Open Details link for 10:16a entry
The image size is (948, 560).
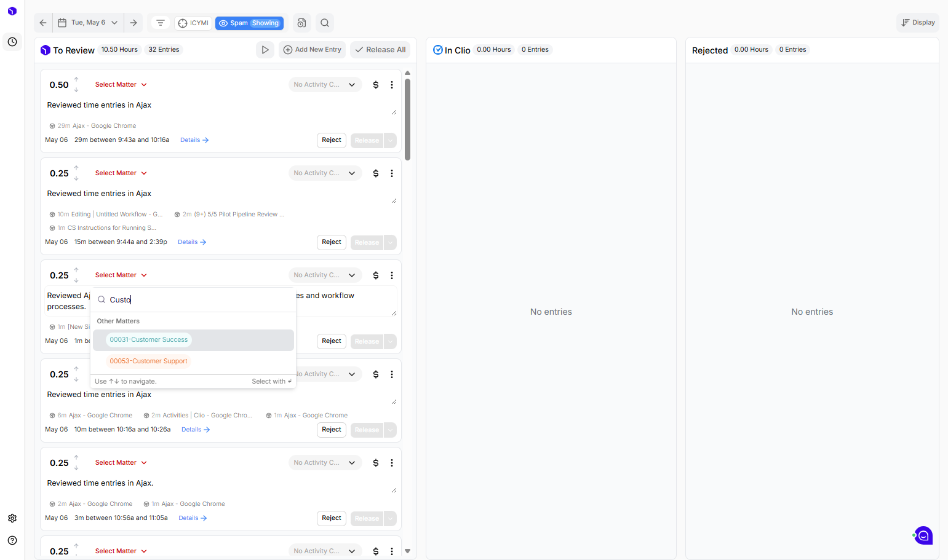196,430
